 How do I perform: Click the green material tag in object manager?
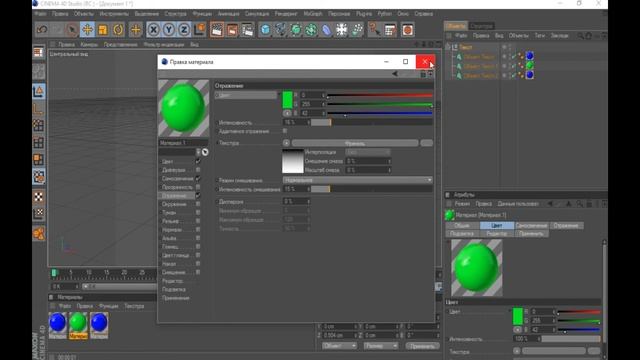(x=530, y=65)
